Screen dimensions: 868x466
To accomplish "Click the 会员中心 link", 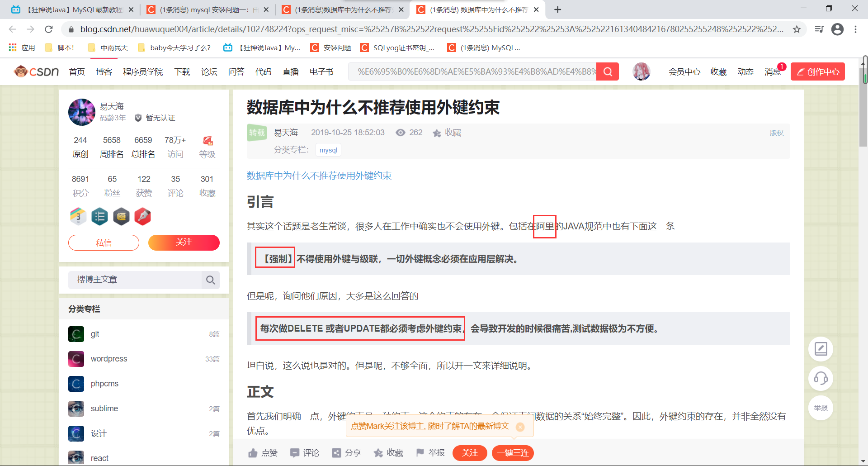I will tap(684, 71).
